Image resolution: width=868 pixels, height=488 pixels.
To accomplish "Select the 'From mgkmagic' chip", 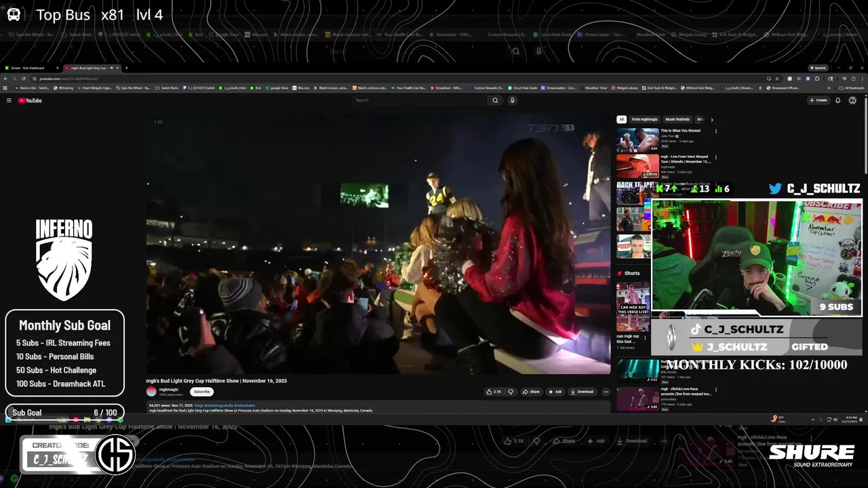I will tap(644, 119).
